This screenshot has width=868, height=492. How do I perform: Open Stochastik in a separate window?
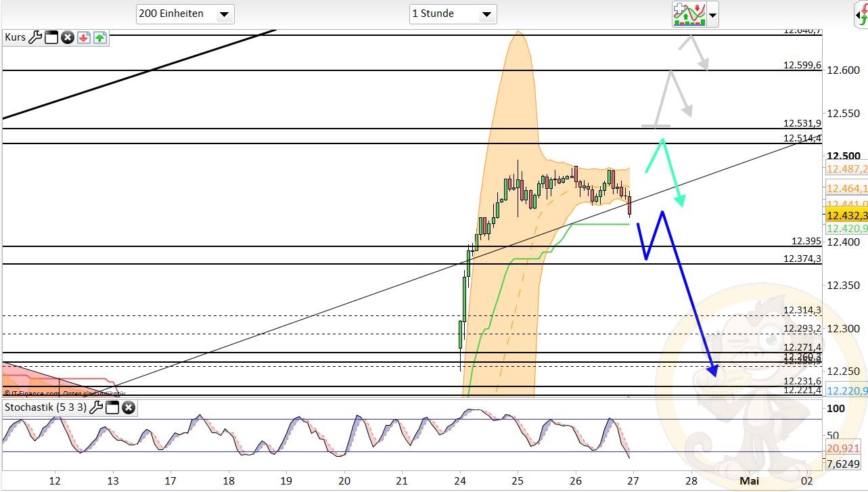coord(112,407)
